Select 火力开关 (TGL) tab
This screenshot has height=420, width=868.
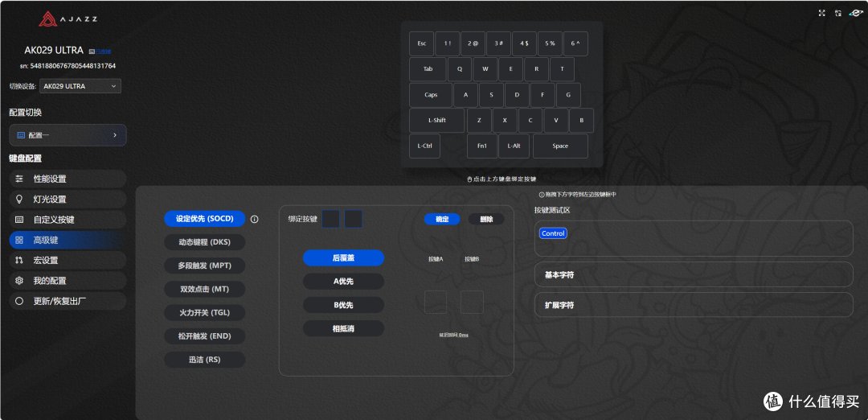tap(204, 312)
